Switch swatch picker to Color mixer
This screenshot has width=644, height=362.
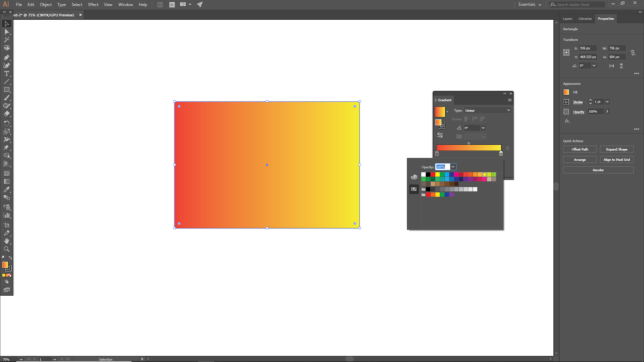(414, 177)
